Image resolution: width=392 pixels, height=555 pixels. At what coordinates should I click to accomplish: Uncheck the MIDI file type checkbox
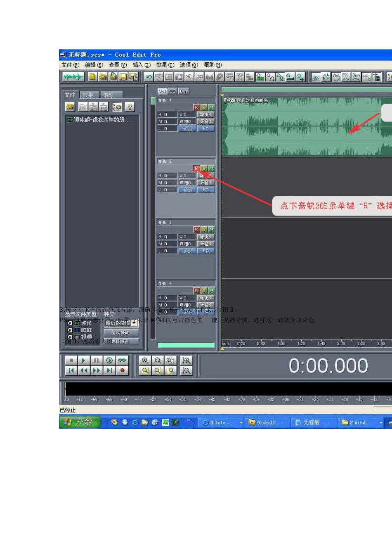[70, 330]
